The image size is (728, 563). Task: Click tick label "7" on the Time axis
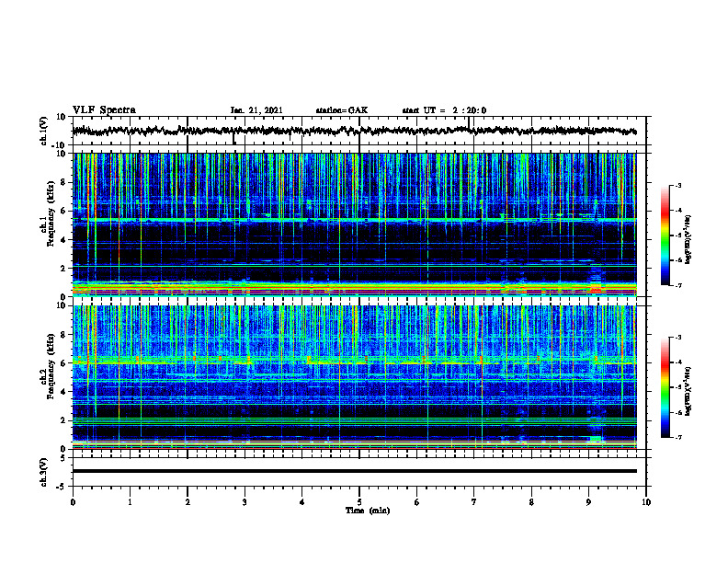(474, 502)
